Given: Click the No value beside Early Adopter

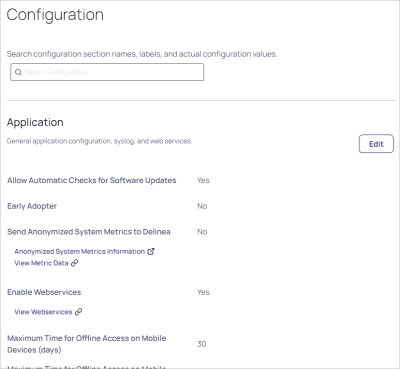Looking at the screenshot, I should 202,206.
